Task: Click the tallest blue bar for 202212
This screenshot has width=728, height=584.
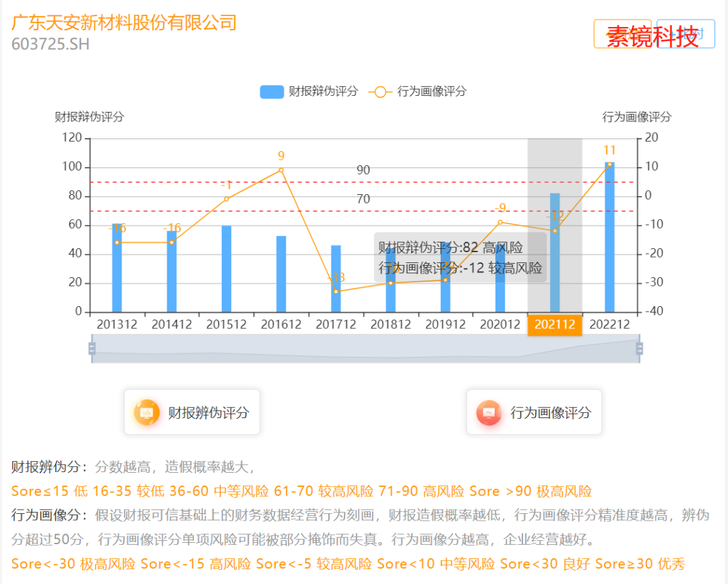Action: click(609, 237)
